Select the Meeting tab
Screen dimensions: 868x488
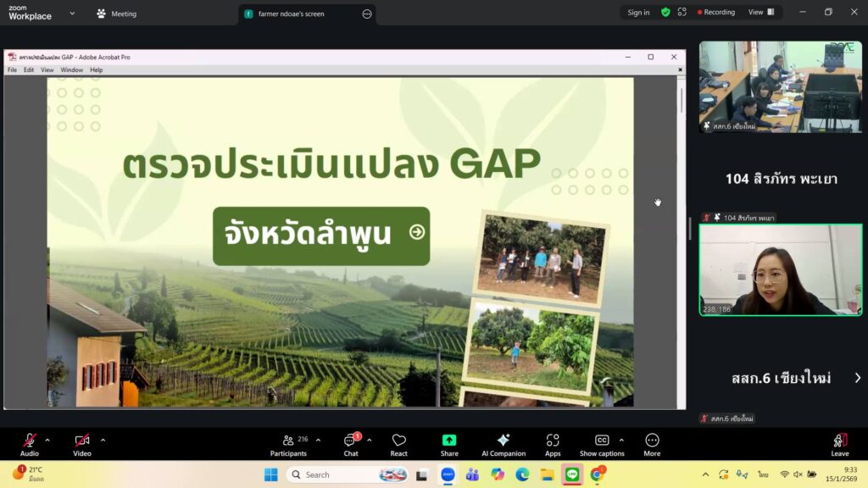pos(116,14)
